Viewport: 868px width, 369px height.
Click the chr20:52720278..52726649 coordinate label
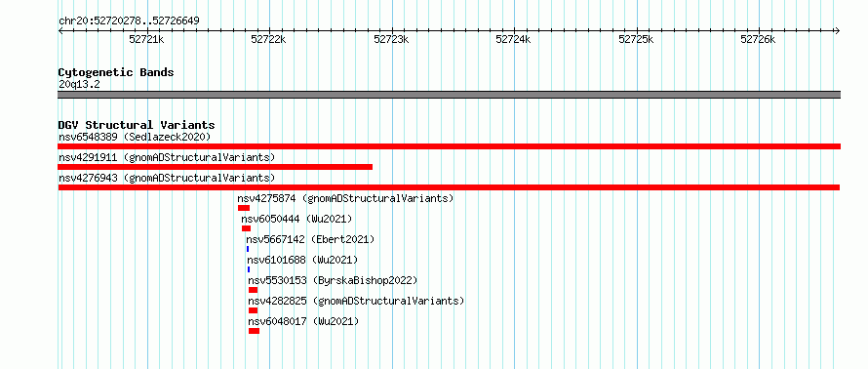click(129, 21)
